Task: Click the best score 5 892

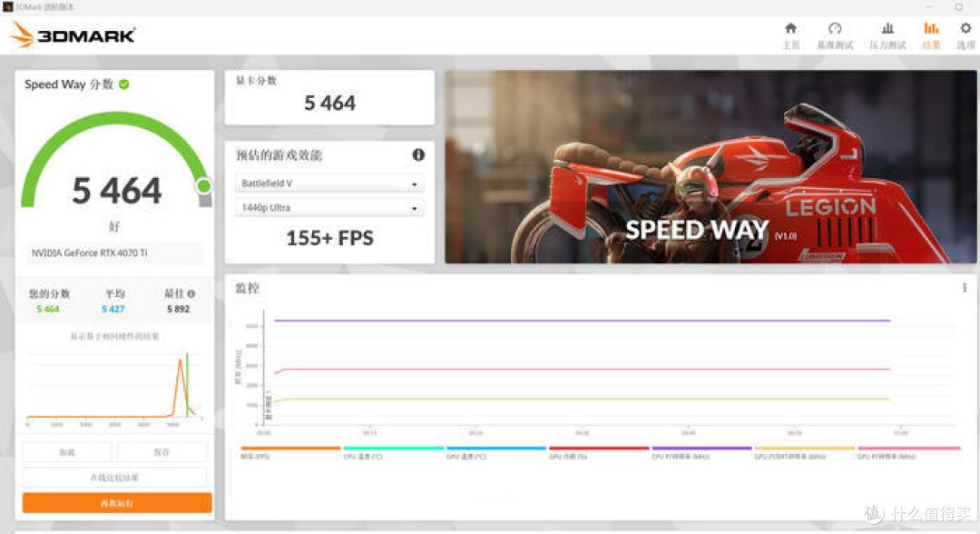Action: click(178, 309)
